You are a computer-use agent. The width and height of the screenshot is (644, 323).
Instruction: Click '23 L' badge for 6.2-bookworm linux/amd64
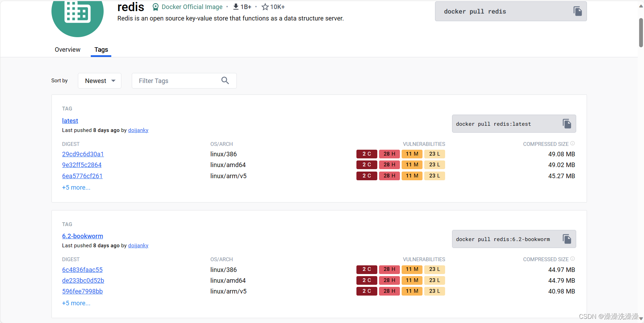point(434,280)
